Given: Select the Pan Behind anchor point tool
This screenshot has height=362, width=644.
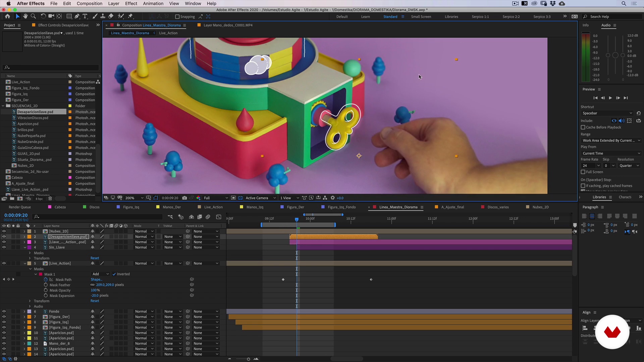Looking at the screenshot, I should (x=59, y=16).
